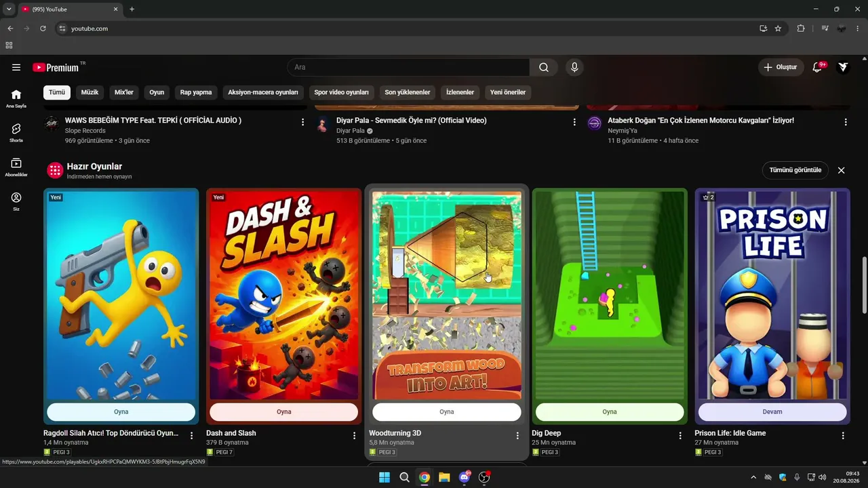Open Discord from the taskbar
Screen dimensions: 868x488
465,477
